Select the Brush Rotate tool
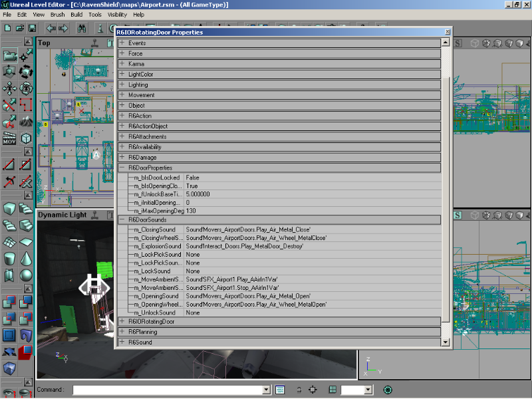Image resolution: width=532 pixels, height=399 pixels. pyautogui.click(x=26, y=72)
